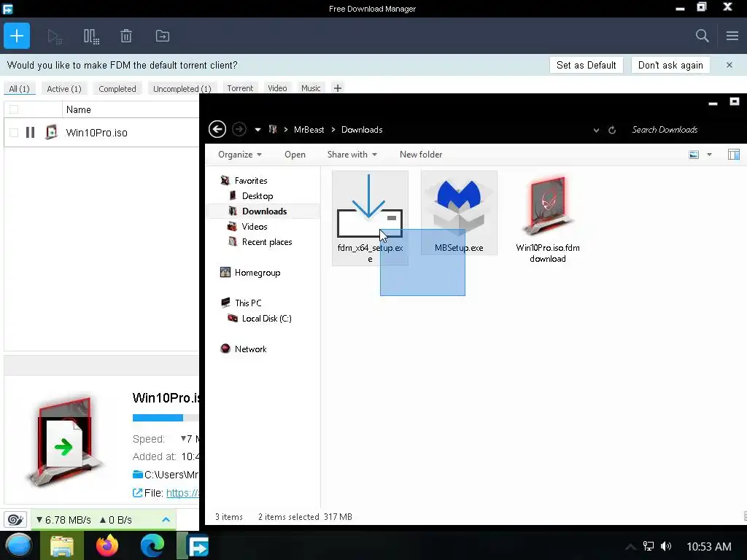Click the Pause downloads toolbar icon
The image size is (747, 560).
(91, 36)
